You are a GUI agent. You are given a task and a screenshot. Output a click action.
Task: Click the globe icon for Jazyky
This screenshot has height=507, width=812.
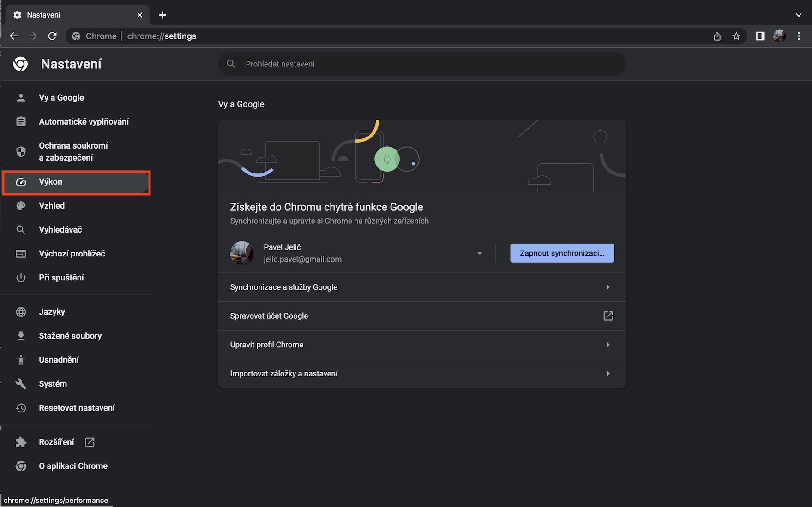click(x=21, y=312)
